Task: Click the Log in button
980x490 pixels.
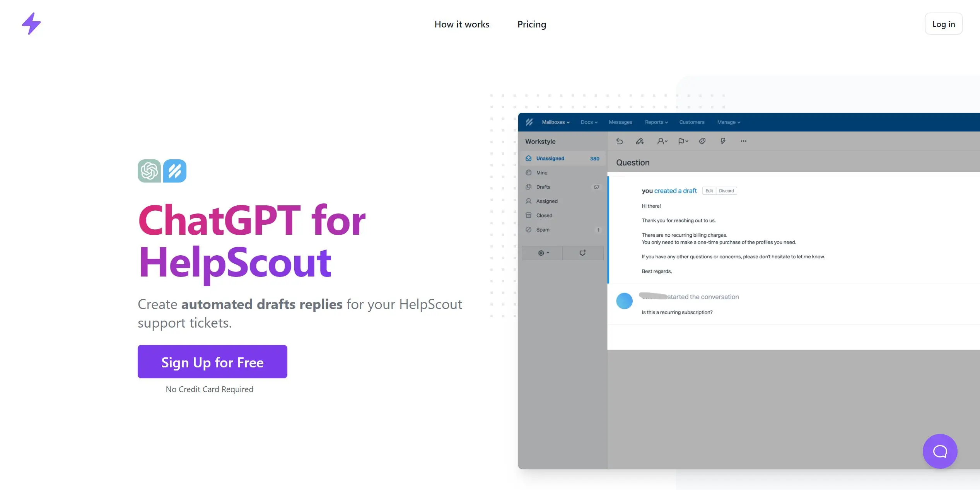Action: pos(943,24)
